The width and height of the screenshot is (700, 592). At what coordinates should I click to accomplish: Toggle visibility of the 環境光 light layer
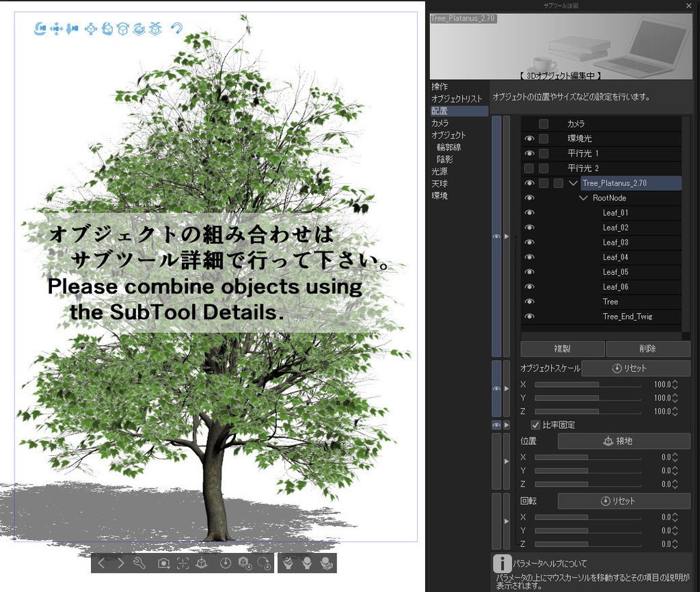[x=529, y=138]
